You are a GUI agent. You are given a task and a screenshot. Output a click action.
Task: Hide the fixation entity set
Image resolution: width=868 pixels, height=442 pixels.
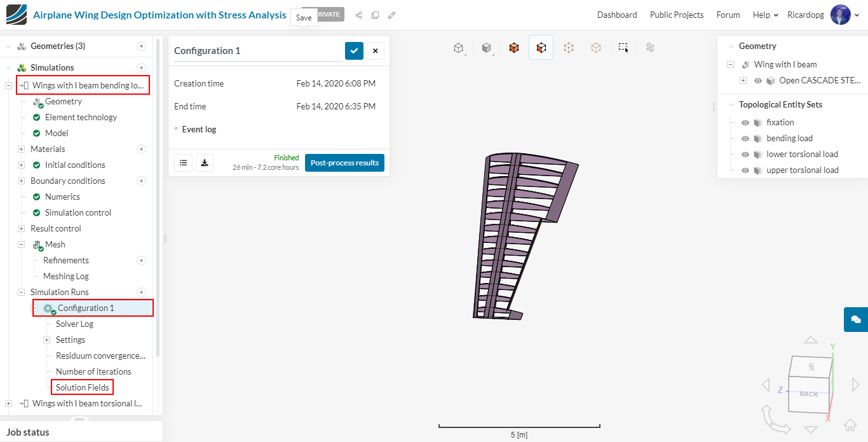pyautogui.click(x=745, y=123)
